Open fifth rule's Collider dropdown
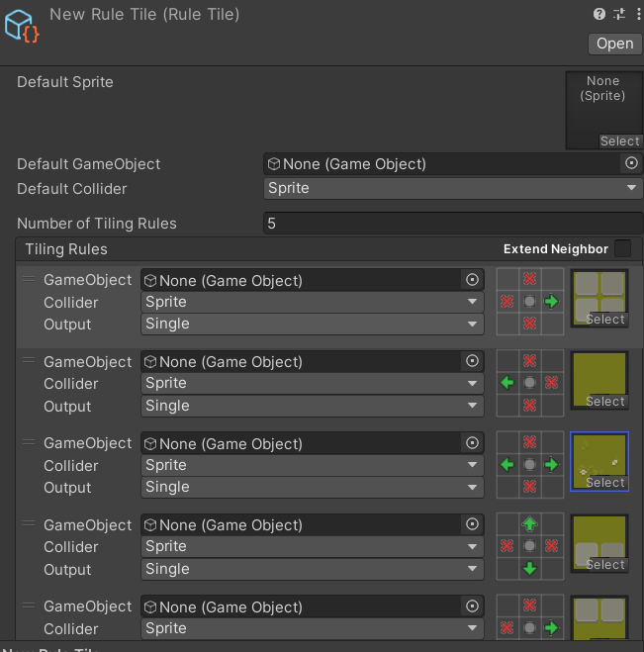Viewport: 644px width, 652px height. pos(313,628)
